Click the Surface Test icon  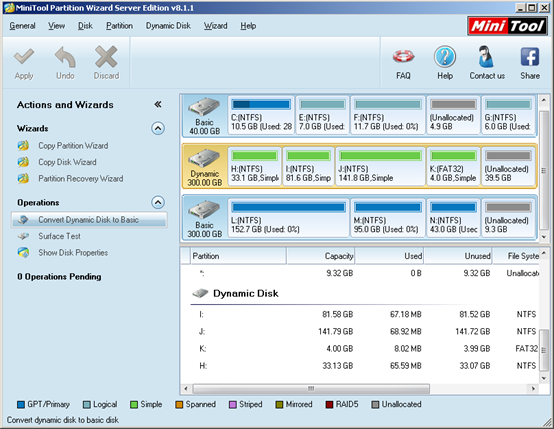pyautogui.click(x=23, y=236)
